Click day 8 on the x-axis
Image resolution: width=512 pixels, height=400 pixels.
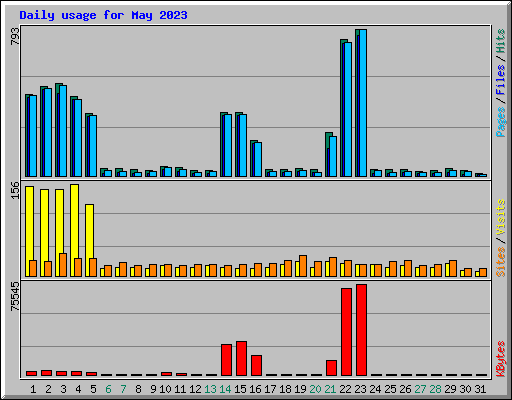point(138,389)
